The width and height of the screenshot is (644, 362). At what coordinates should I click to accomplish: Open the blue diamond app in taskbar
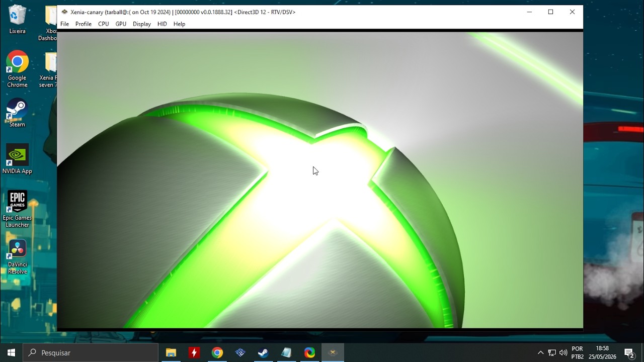(240, 352)
